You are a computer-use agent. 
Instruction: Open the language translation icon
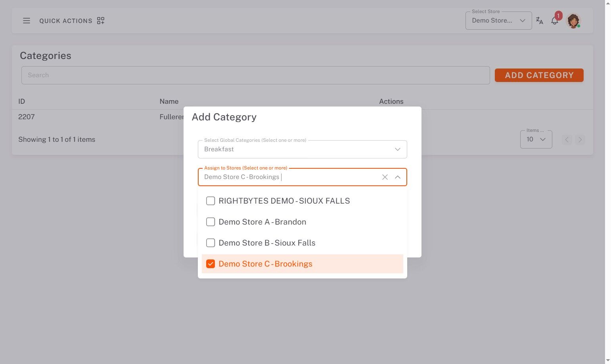point(540,21)
